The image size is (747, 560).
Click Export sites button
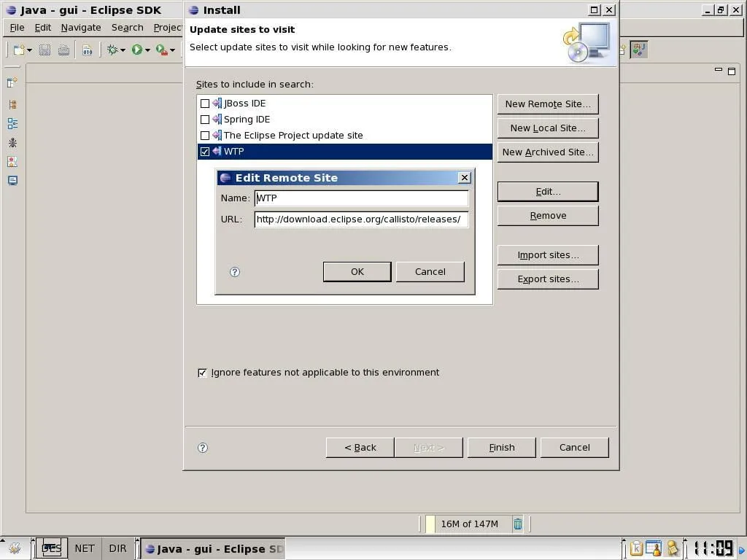(548, 279)
